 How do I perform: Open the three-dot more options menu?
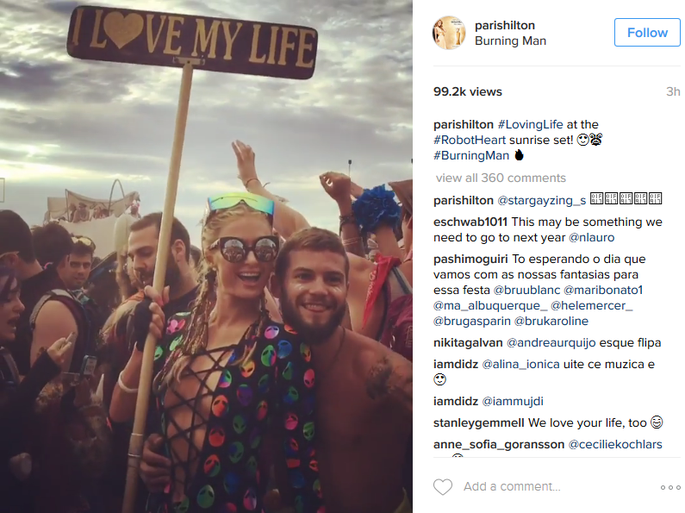(670, 487)
